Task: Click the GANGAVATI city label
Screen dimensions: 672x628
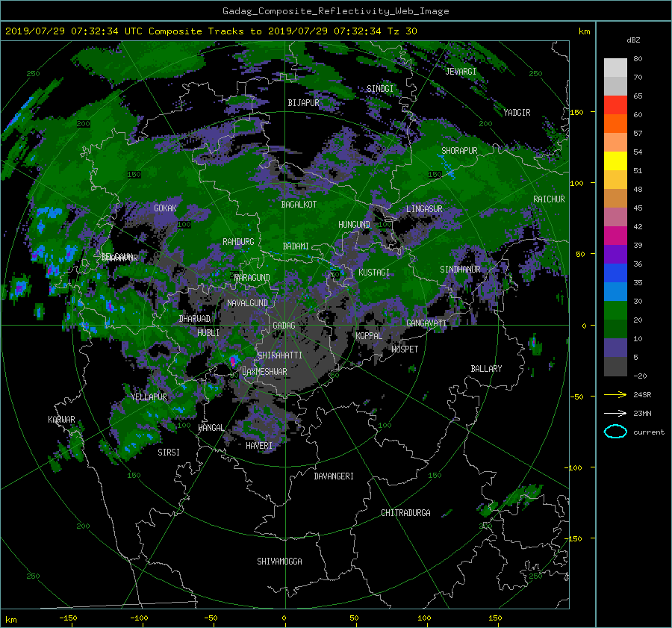Action: [426, 323]
